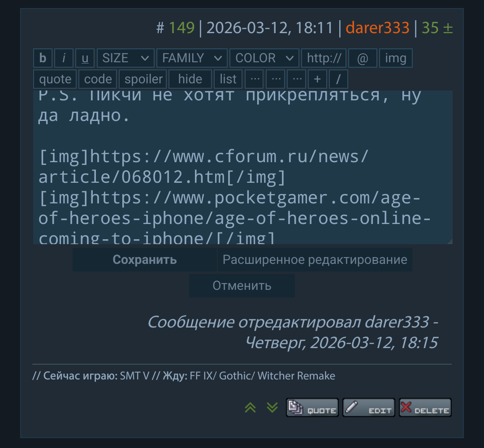Jump up with double up arrow icon

[x=251, y=408]
